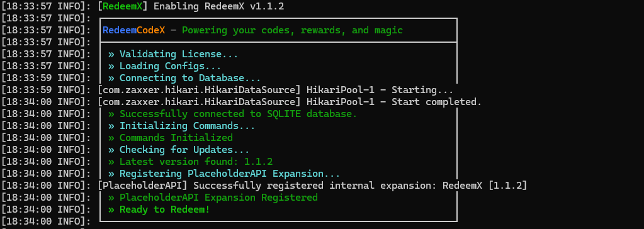Viewport: 644px width, 229px height.
Task: Click the 'Loading Configs...' log entry
Action: tap(165, 66)
